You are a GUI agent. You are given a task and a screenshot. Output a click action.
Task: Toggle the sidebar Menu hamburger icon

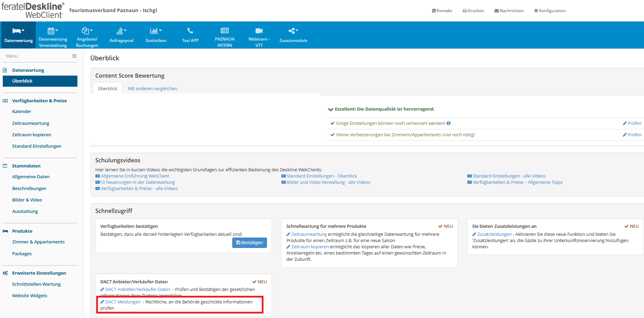coord(74,56)
